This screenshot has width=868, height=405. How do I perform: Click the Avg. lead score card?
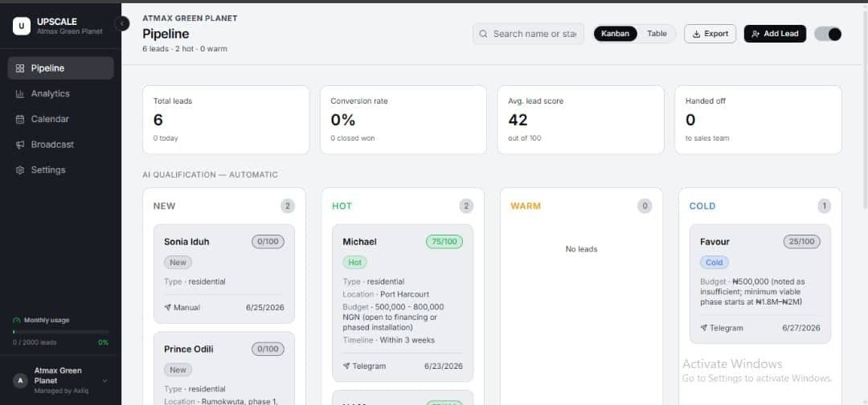tap(581, 120)
